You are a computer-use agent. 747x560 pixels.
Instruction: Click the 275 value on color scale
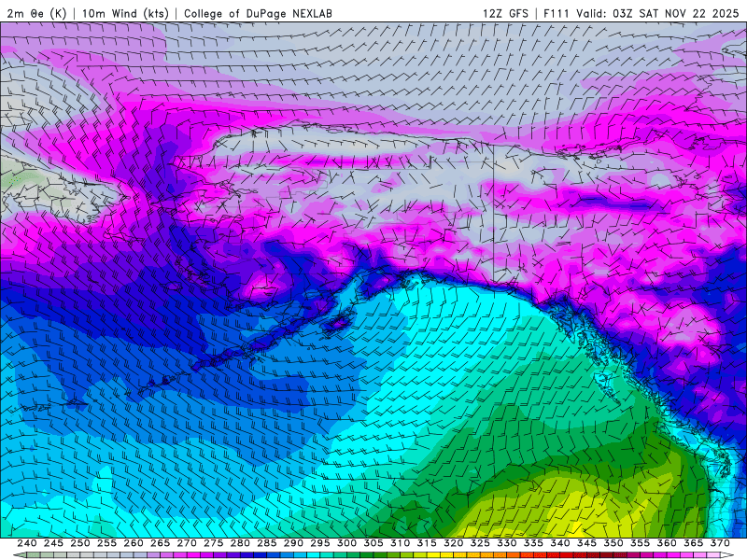[214, 543]
